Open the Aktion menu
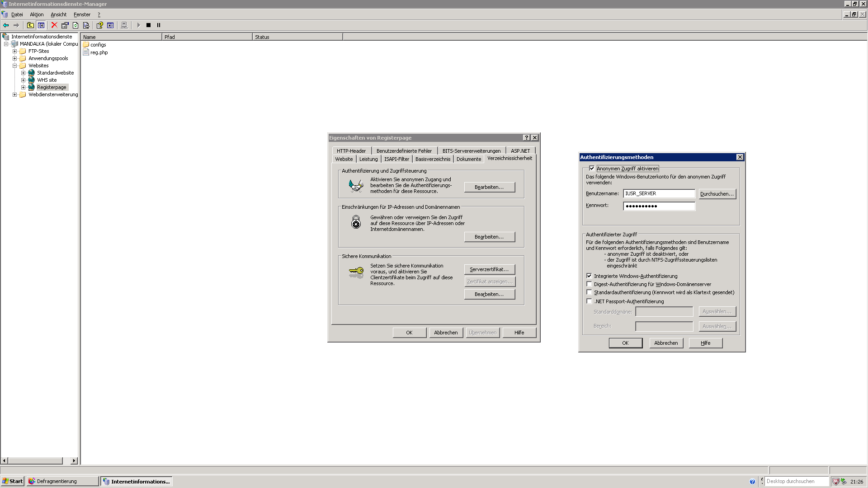Screen dimensions: 868x488 click(x=37, y=14)
